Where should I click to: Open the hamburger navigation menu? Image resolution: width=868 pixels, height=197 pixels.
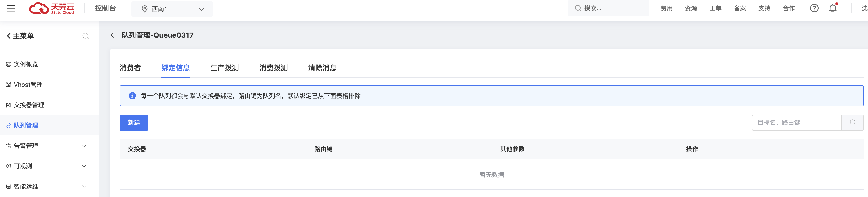click(x=10, y=8)
